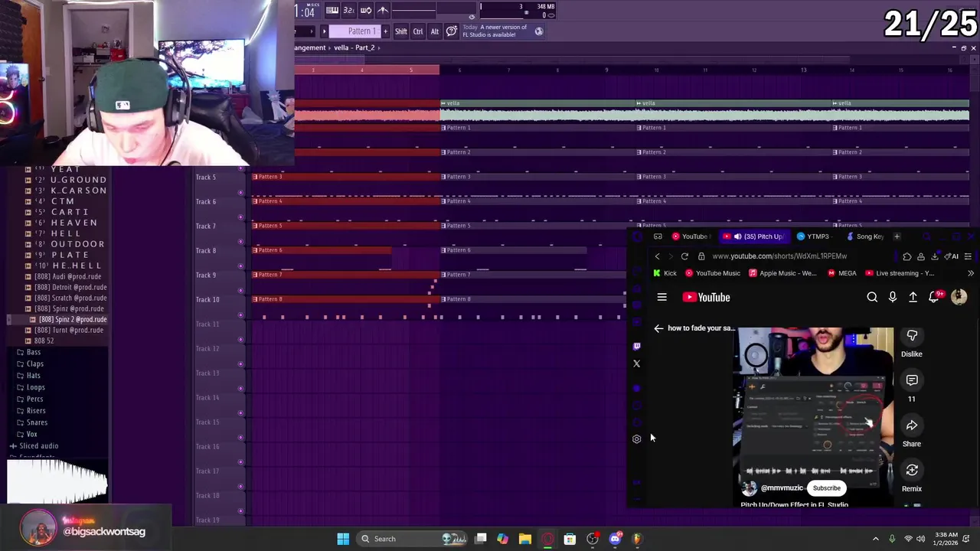The width and height of the screenshot is (980, 551).
Task: Switch to the Song Key tab
Action: pos(864,236)
